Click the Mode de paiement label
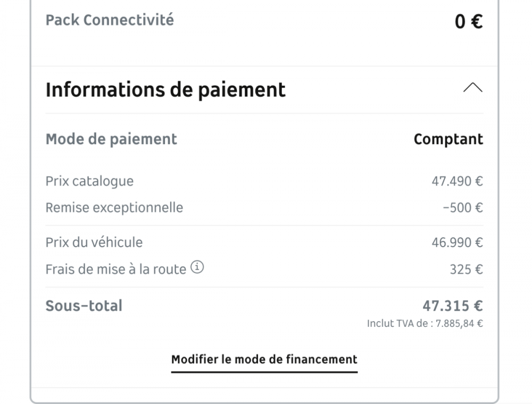This screenshot has height=404, width=532. click(111, 139)
